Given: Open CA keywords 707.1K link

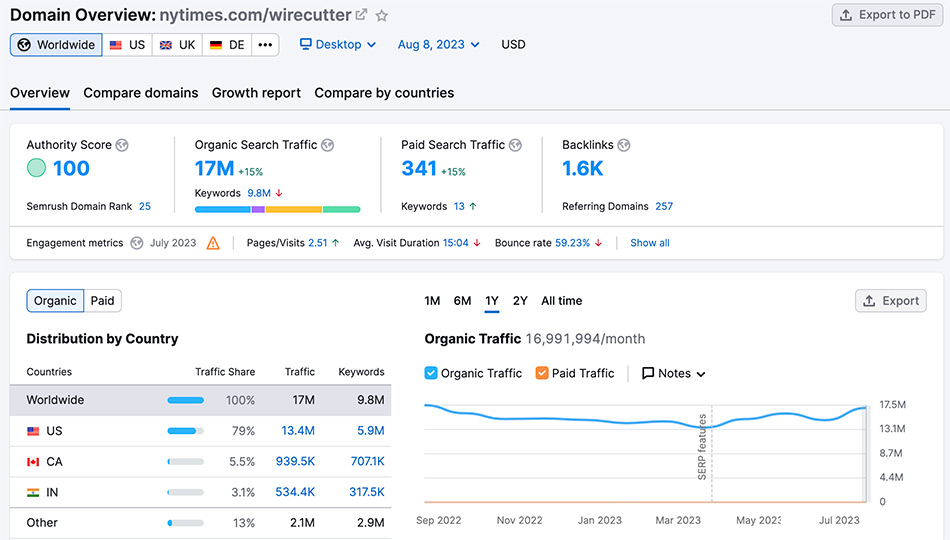Looking at the screenshot, I should tap(367, 461).
